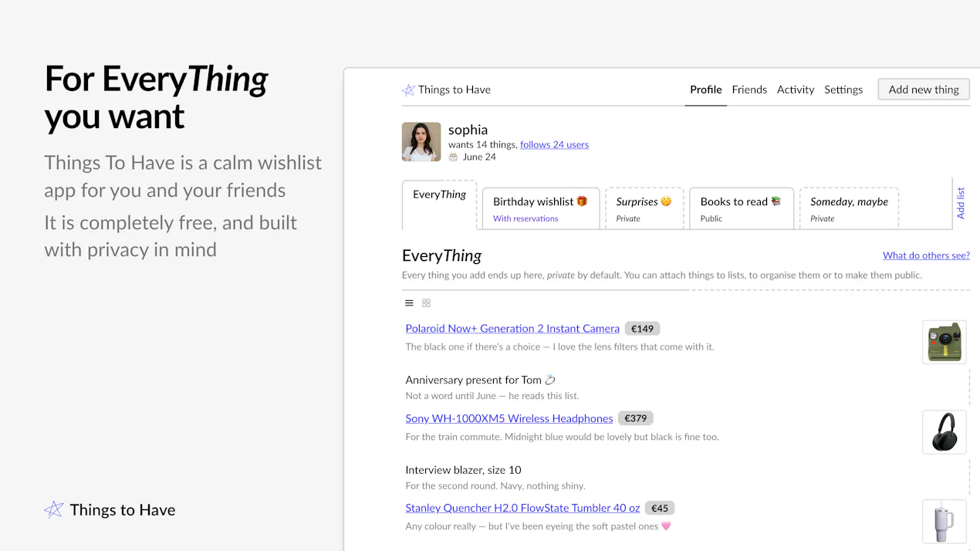This screenshot has height=551, width=980.
Task: Open the Polaroid camera thumbnail
Action: click(x=945, y=342)
